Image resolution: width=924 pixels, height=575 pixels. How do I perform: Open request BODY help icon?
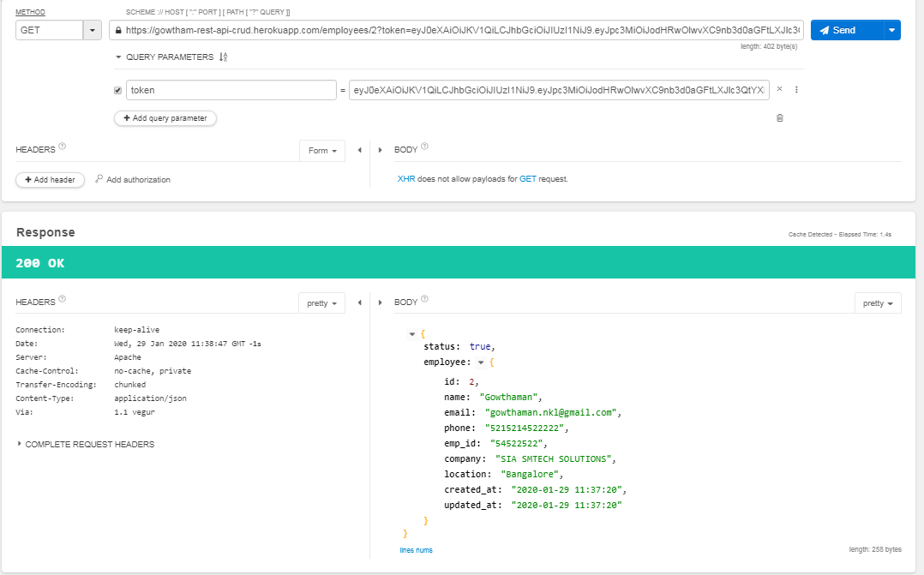click(424, 146)
